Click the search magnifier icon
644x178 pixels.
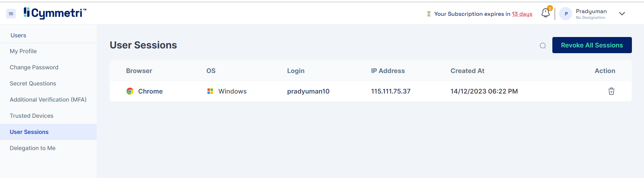(x=543, y=46)
